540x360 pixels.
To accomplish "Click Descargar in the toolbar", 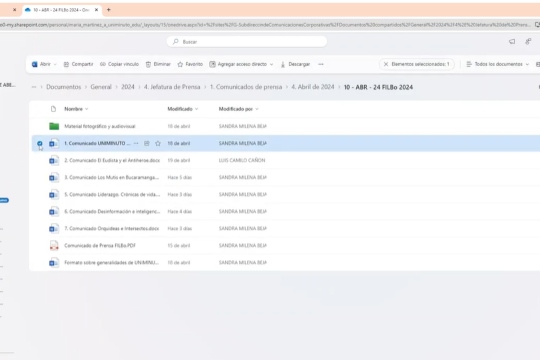I will pos(295,64).
